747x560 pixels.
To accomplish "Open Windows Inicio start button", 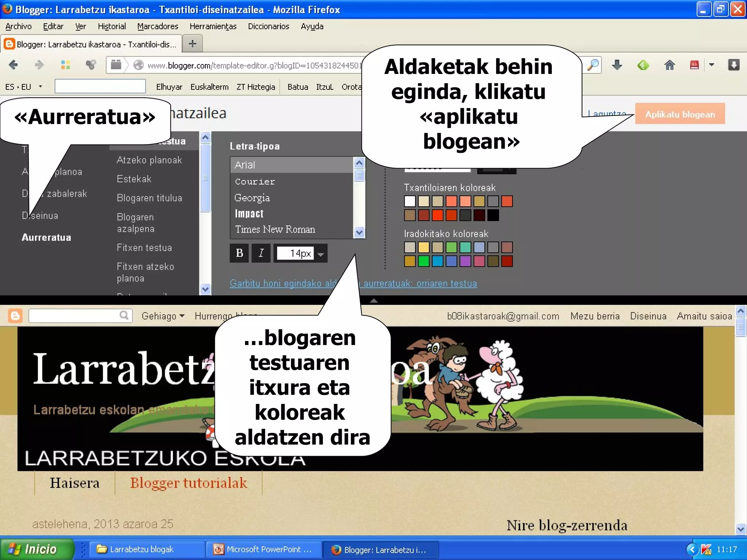I will pos(36,549).
